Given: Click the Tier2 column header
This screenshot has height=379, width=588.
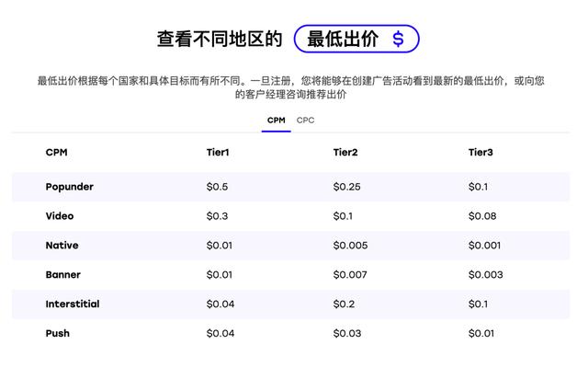Looking at the screenshot, I should pos(345,152).
